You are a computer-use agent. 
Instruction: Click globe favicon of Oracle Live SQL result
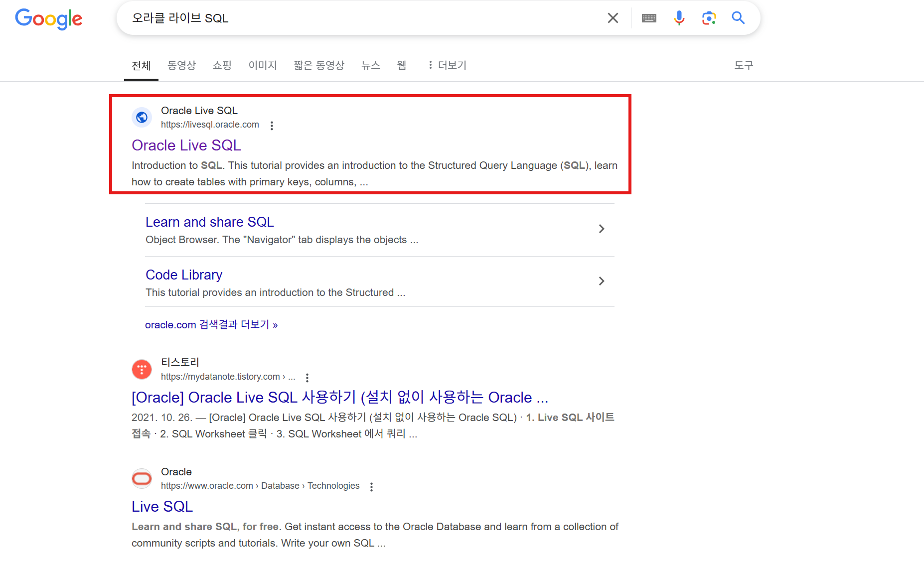point(142,117)
